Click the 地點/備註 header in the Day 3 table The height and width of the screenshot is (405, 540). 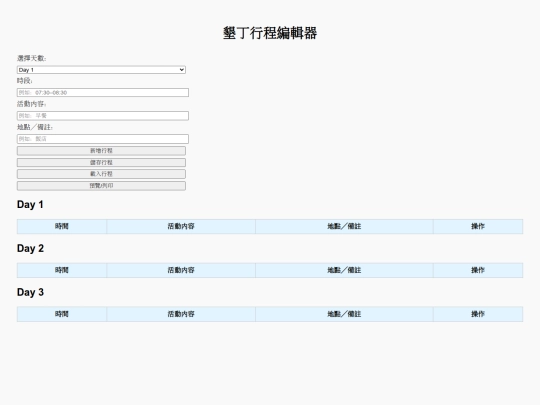344,314
